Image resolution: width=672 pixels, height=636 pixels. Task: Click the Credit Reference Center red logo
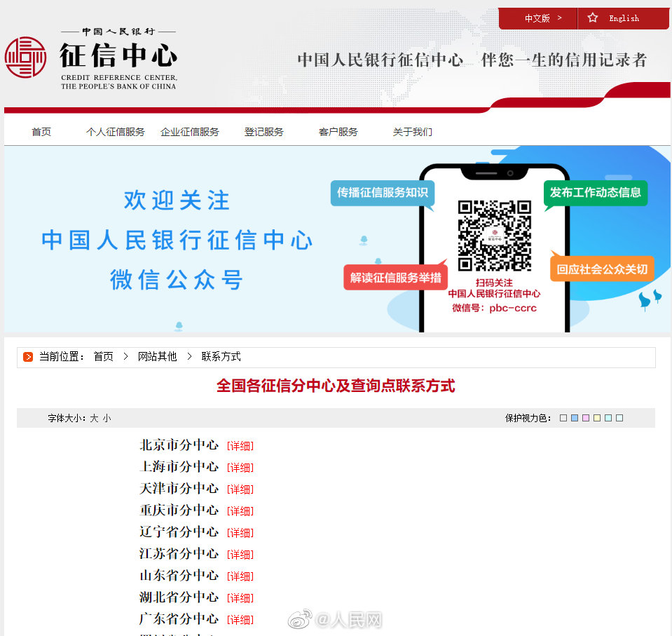click(25, 57)
